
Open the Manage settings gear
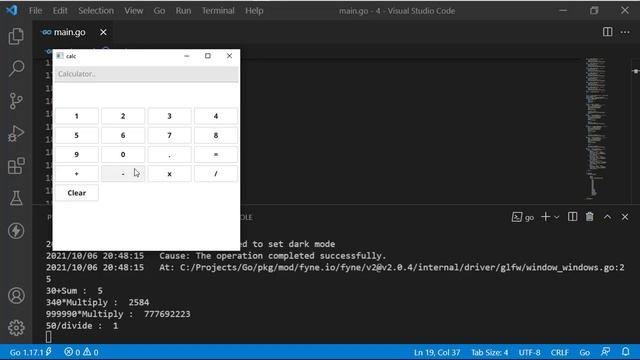pyautogui.click(x=16, y=328)
